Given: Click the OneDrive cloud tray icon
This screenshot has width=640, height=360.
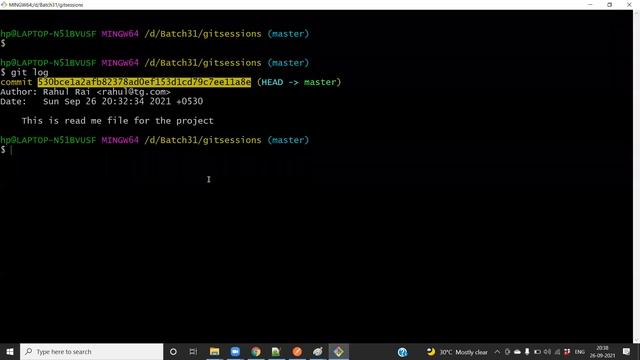Looking at the screenshot, I should [x=517, y=352].
